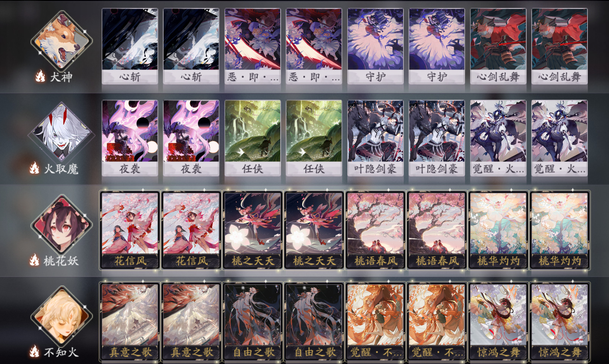The height and width of the screenshot is (364, 609).
Task: Open the first 守护 card
Action: (375, 46)
